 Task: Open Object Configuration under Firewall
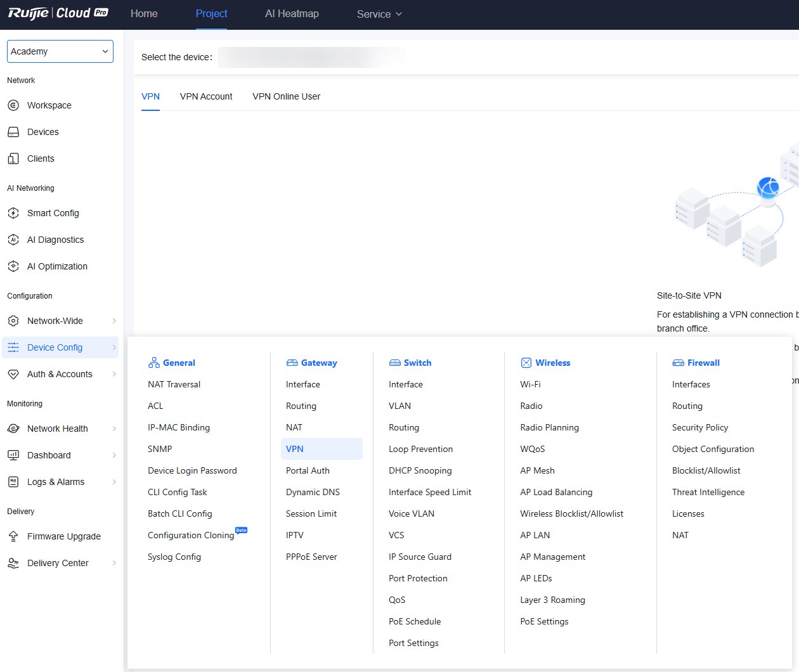tap(713, 449)
